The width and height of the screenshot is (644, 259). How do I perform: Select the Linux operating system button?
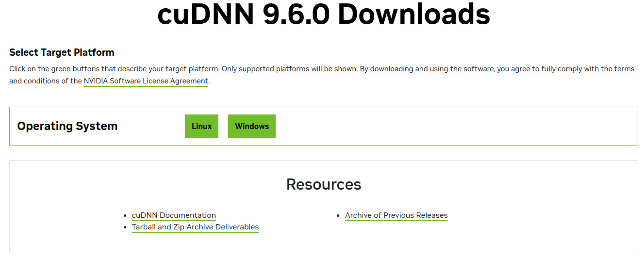[x=201, y=126]
